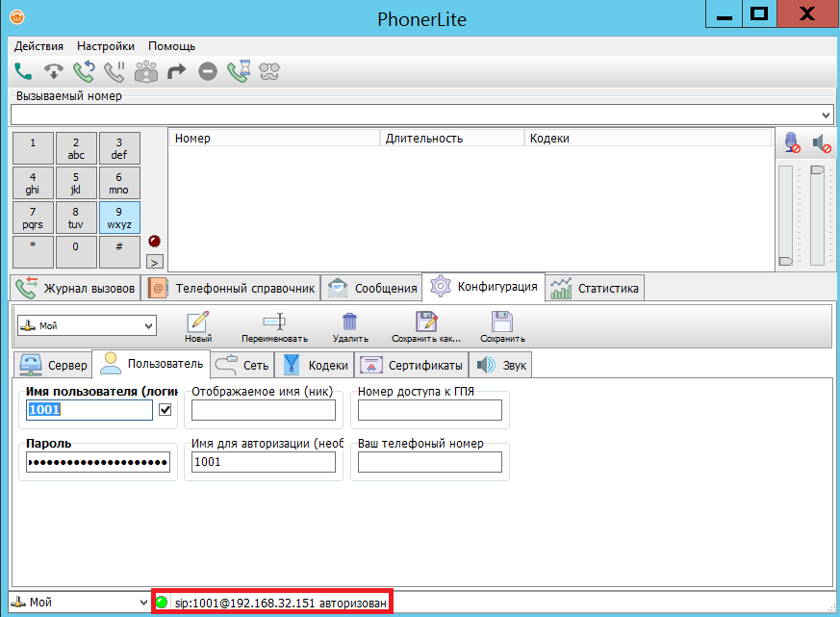The height and width of the screenshot is (617, 840).
Task: Click dial pad star key
Action: (33, 252)
